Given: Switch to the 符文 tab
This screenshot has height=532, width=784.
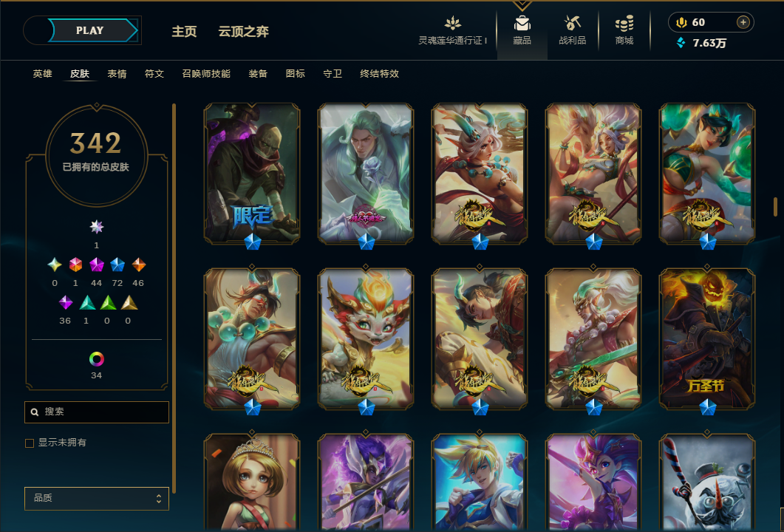Looking at the screenshot, I should pos(154,74).
